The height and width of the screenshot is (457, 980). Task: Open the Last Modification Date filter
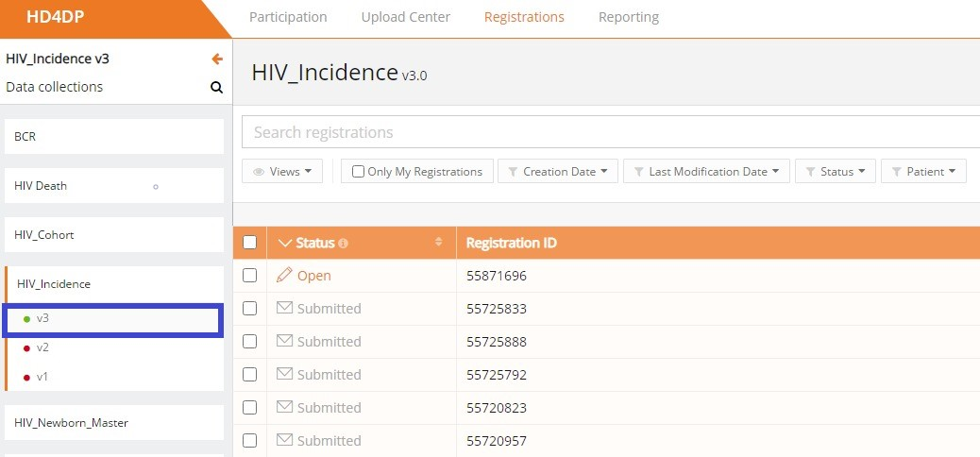707,172
